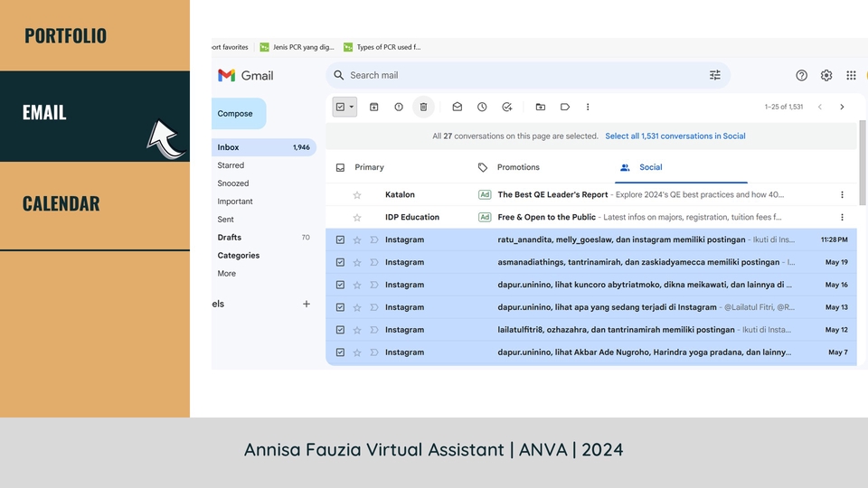
Task: Star the Instagram email from May 19
Action: click(x=357, y=262)
